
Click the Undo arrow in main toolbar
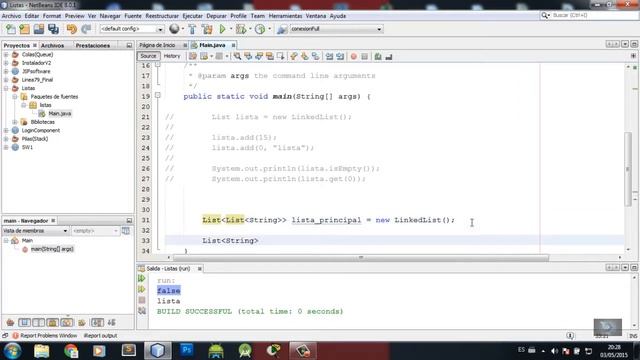(x=72, y=29)
